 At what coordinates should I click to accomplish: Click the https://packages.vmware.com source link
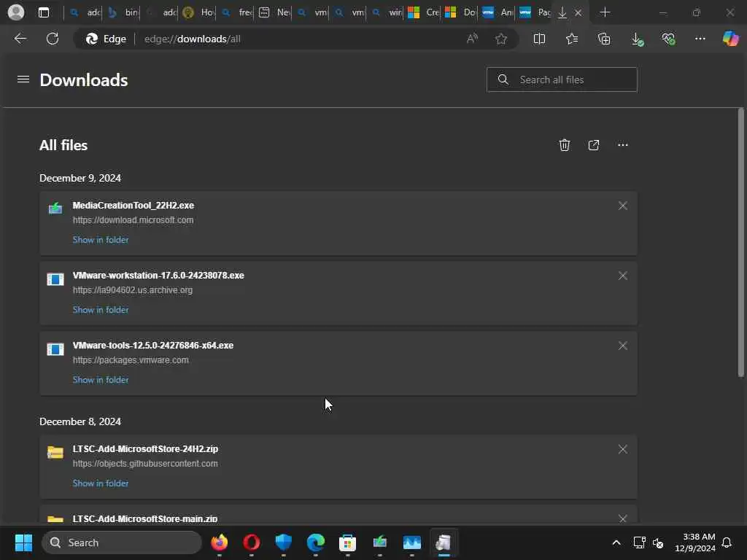point(131,360)
